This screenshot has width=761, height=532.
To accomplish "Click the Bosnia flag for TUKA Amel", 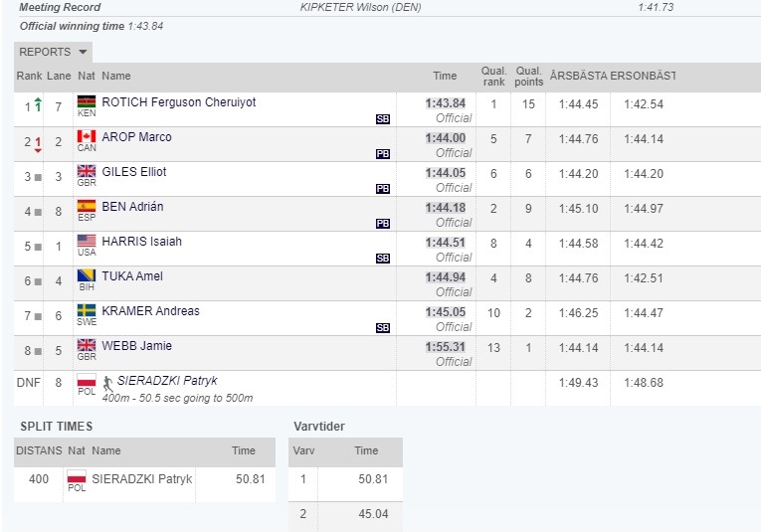I will [x=87, y=276].
